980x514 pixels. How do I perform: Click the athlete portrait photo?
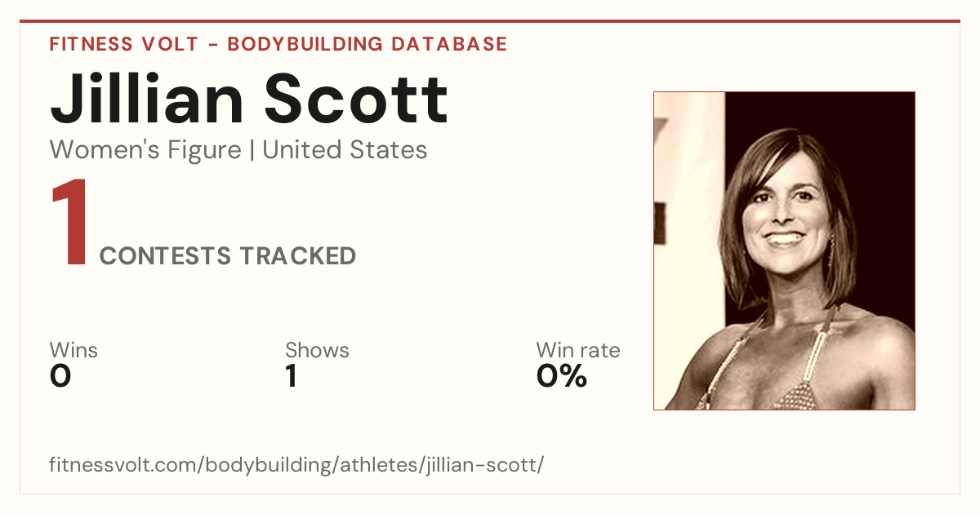tap(784, 250)
